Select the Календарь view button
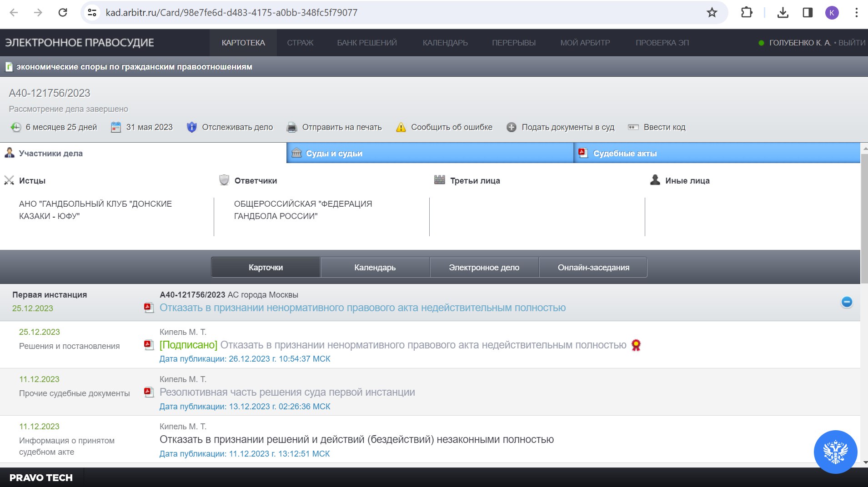 coord(375,268)
